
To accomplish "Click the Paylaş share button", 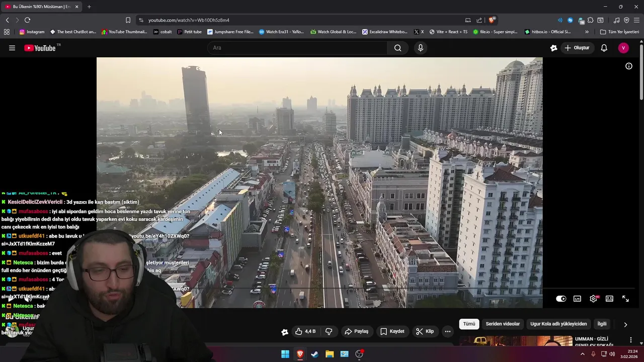I will coord(356,331).
